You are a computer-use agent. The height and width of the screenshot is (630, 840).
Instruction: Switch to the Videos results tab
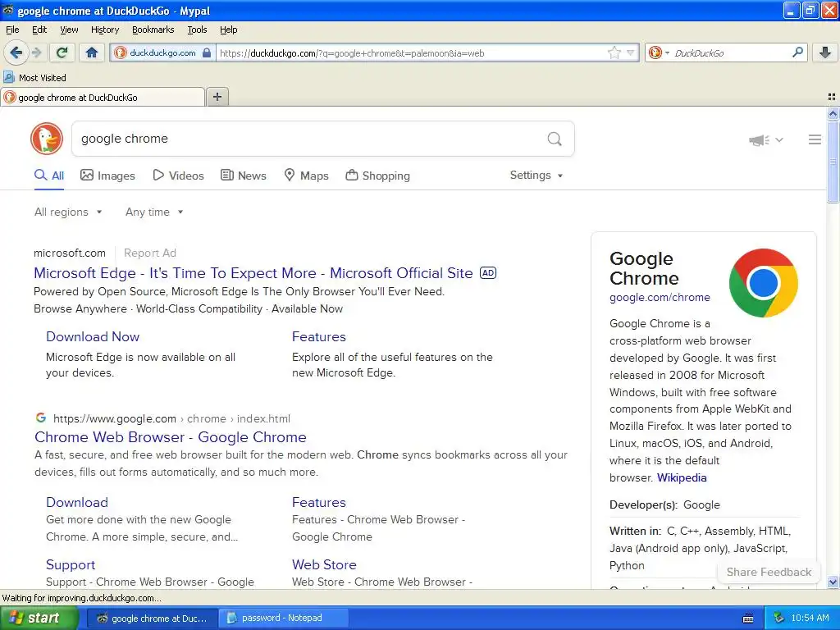coord(178,176)
